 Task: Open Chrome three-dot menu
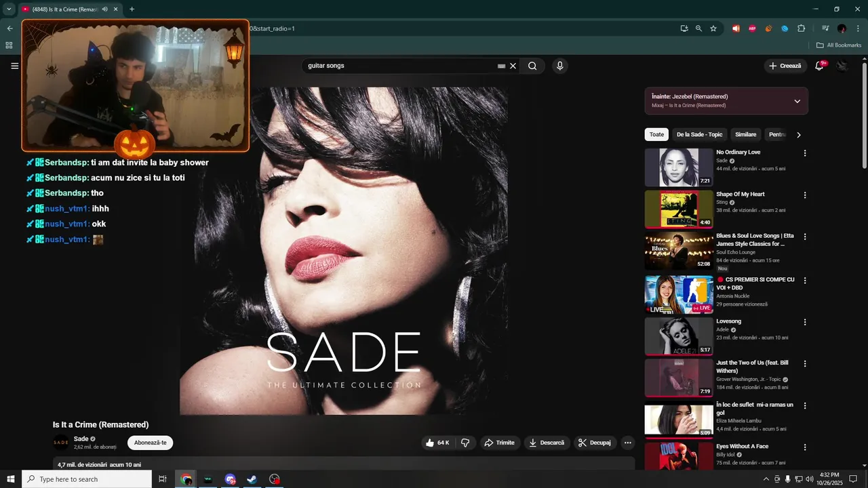tap(858, 28)
